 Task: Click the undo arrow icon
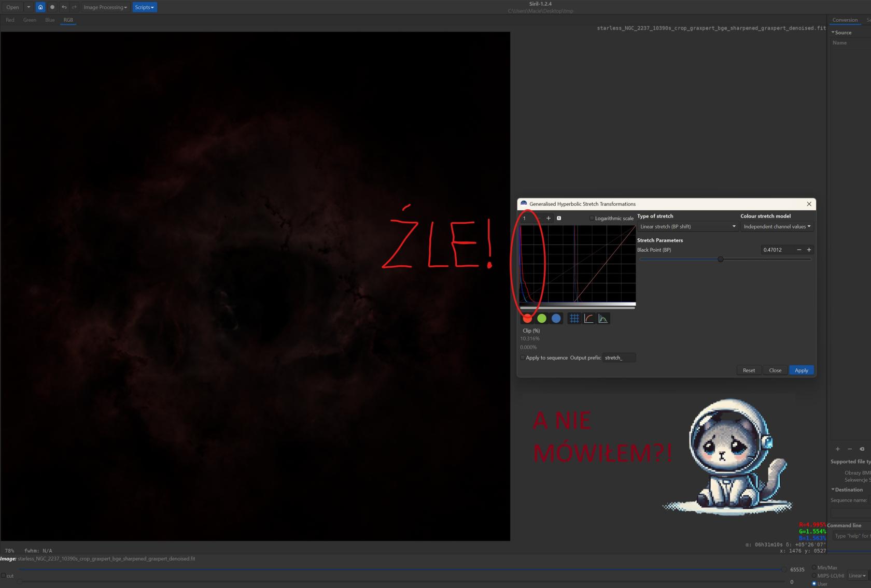[x=64, y=7]
